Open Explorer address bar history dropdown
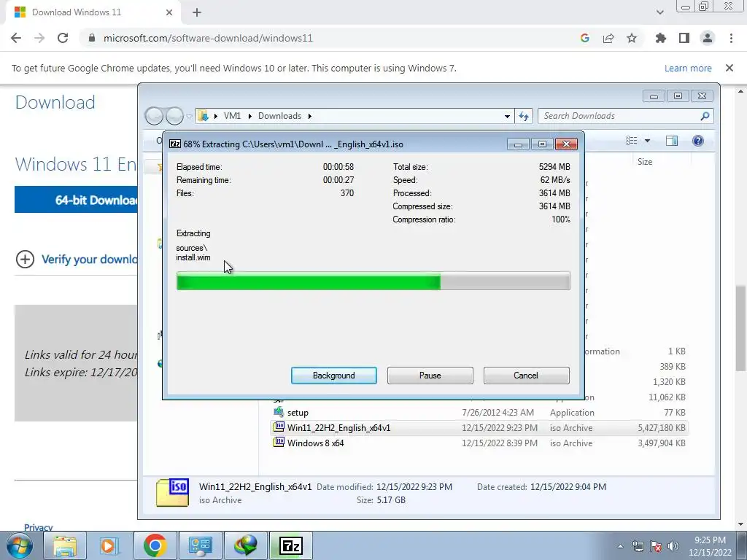 507,116
